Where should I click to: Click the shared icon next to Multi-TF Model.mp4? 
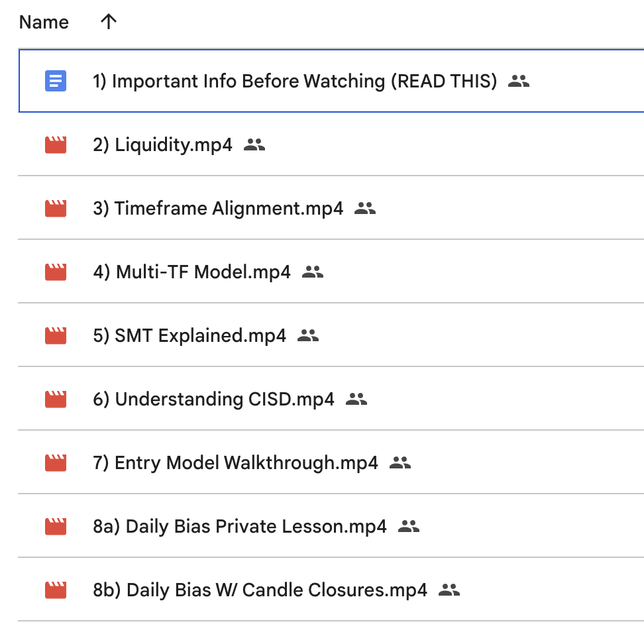pos(313,272)
